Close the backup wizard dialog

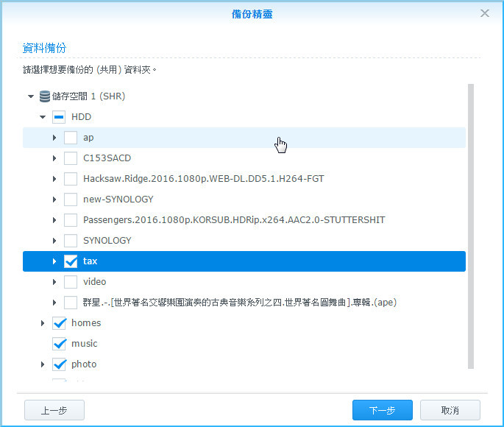point(485,13)
